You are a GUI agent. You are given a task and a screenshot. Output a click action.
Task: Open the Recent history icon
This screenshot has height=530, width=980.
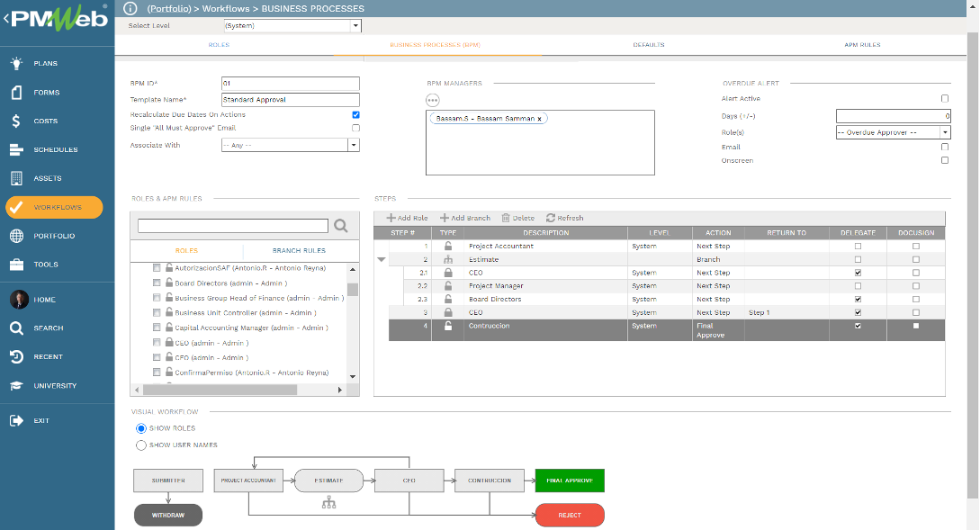point(17,357)
